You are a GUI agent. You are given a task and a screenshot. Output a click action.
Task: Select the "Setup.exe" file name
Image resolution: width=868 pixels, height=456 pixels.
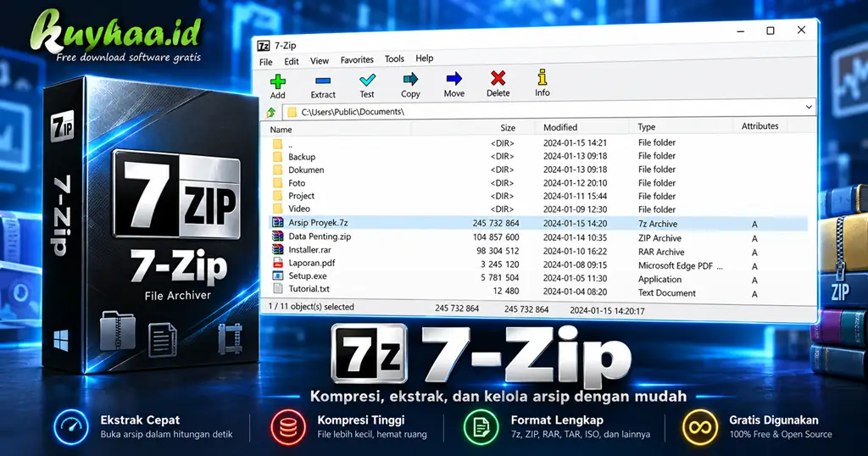(x=308, y=275)
